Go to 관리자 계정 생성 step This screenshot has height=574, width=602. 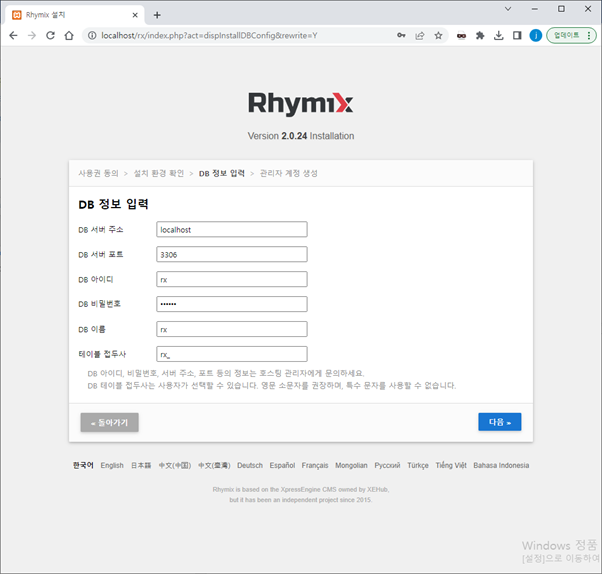(289, 174)
